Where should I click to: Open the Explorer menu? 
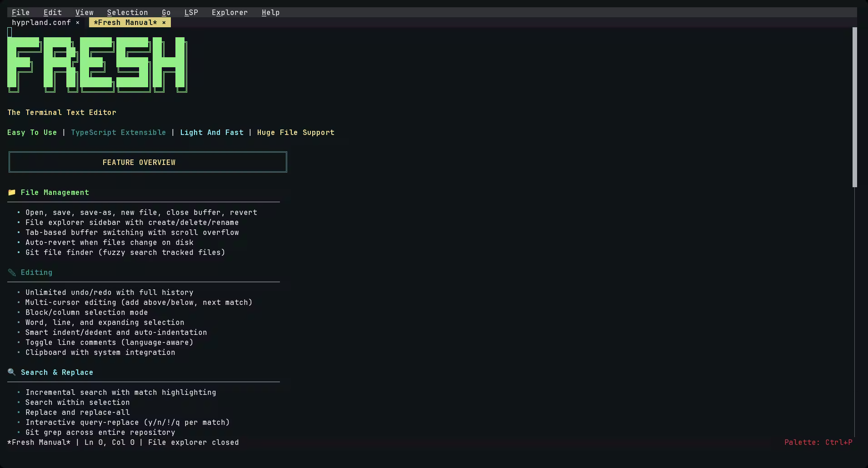coord(229,13)
